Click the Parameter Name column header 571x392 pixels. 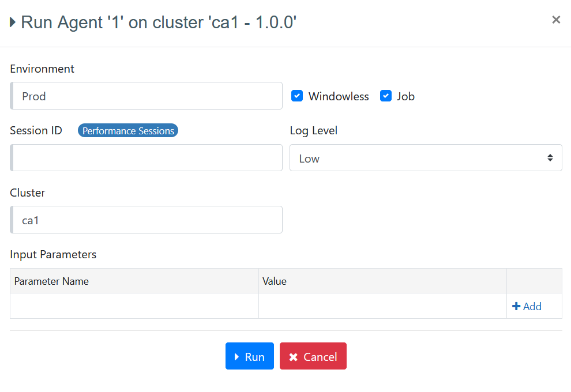click(x=52, y=281)
